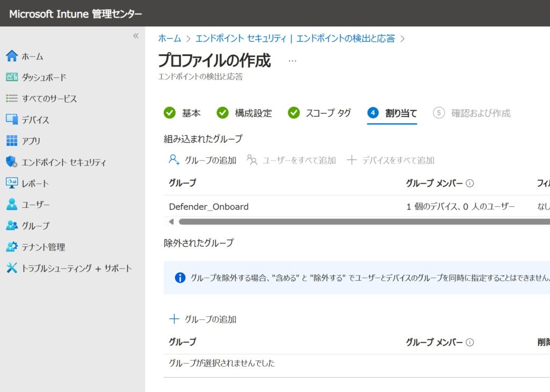This screenshot has width=550, height=392.
Task: Open the ellipsis menu beside profile title
Action: (292, 61)
